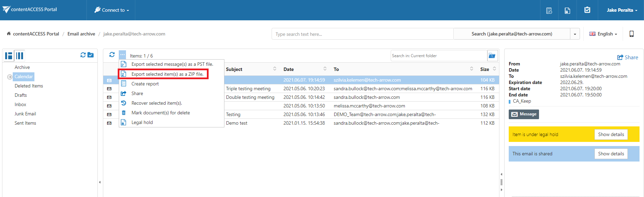
Task: Open the Connect to dropdown menu
Action: coord(112,10)
